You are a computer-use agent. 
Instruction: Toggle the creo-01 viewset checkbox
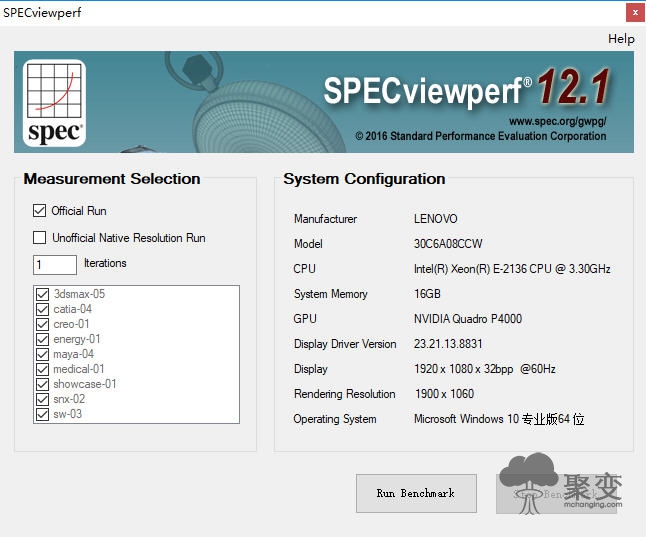click(42, 324)
